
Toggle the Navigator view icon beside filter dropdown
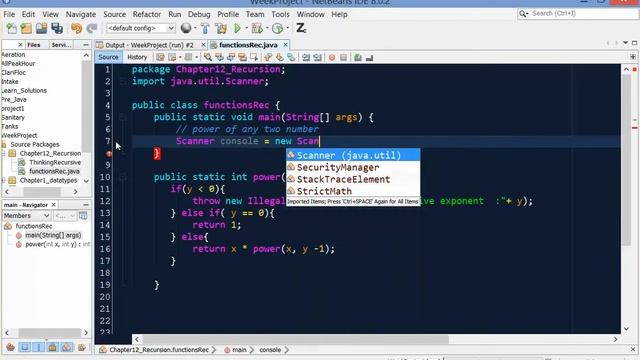(83, 216)
